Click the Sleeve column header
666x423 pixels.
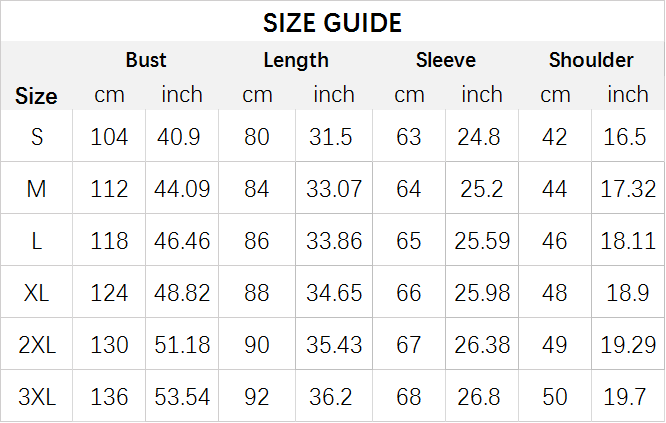(446, 60)
